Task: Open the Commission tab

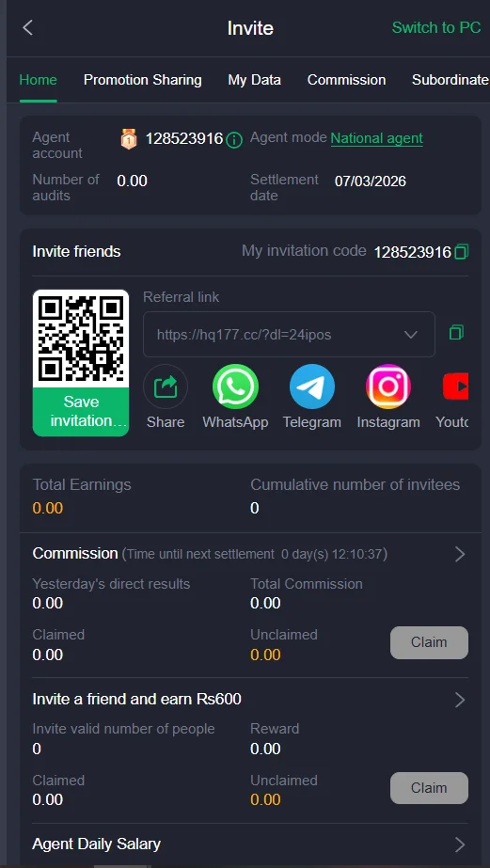Action: 346,80
